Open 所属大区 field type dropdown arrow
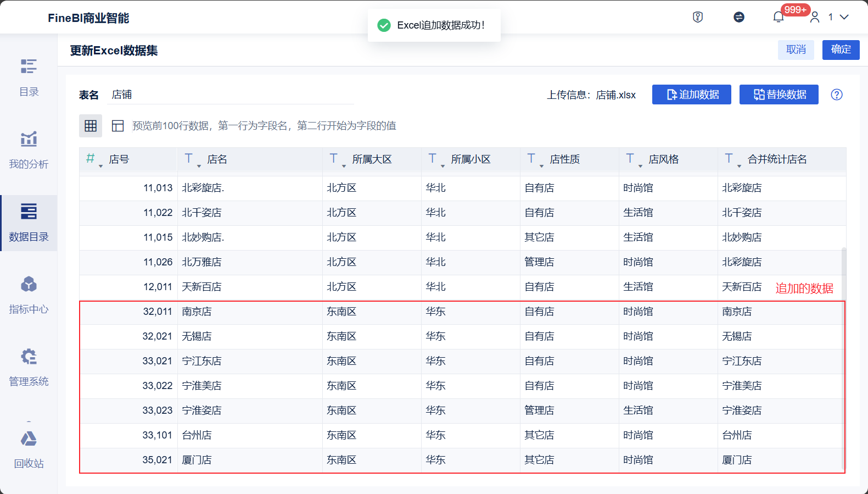 344,165
